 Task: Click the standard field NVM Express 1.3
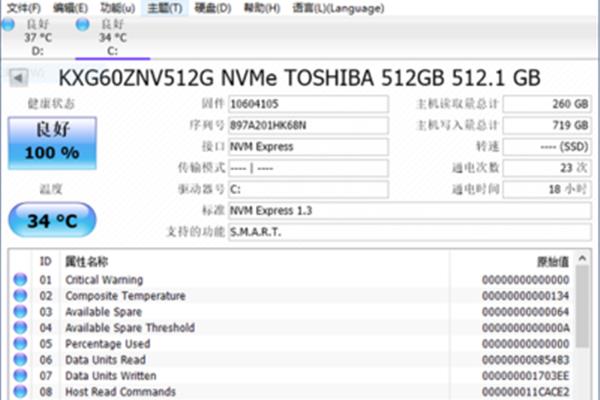410,211
